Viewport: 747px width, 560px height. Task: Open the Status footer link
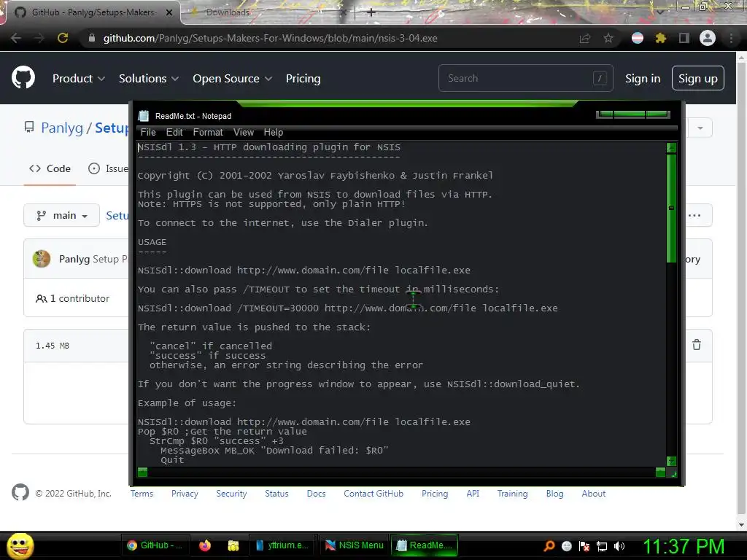click(276, 494)
